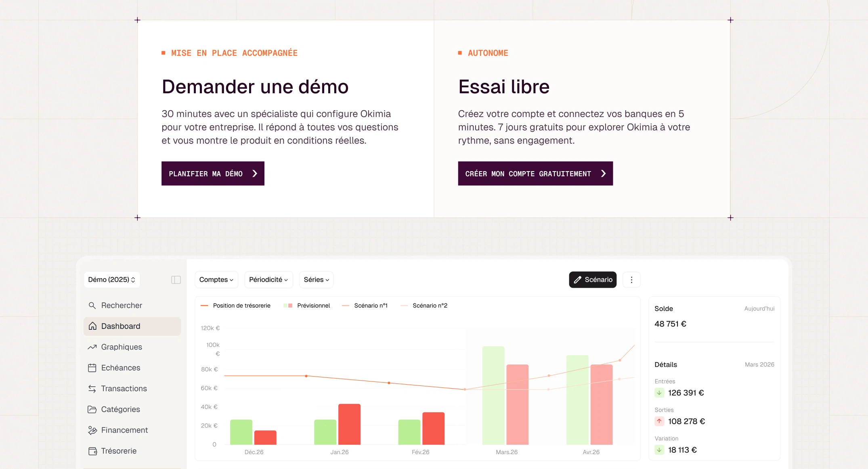
Task: Open the three-dots more options menu
Action: 631,280
